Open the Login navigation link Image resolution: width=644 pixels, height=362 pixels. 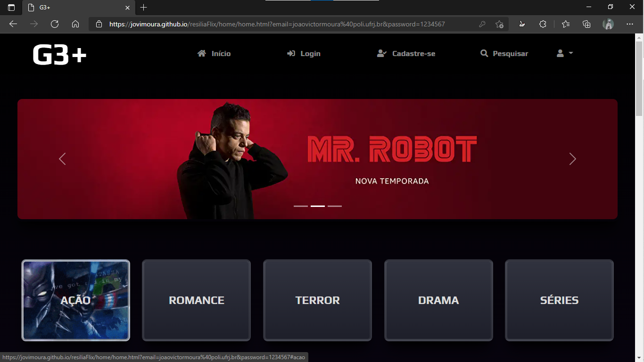304,54
